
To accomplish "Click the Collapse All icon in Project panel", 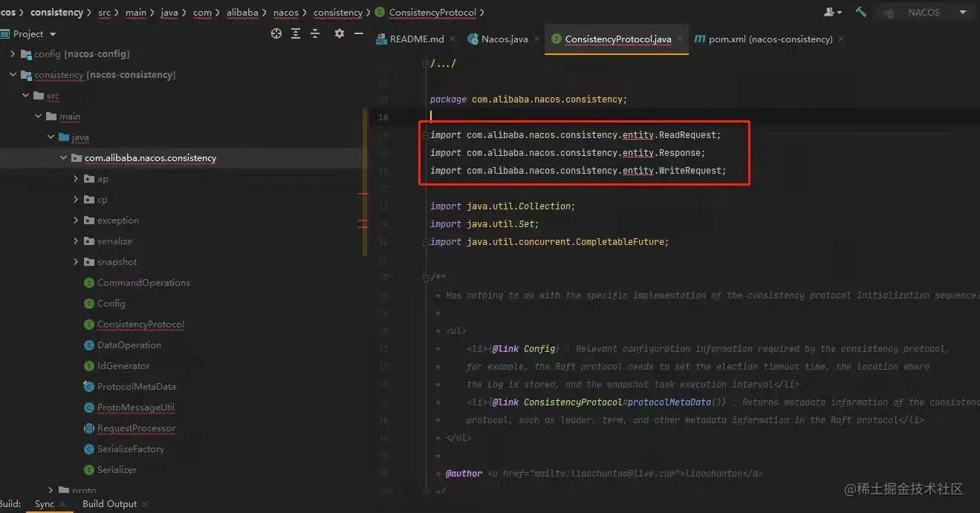I will click(315, 33).
